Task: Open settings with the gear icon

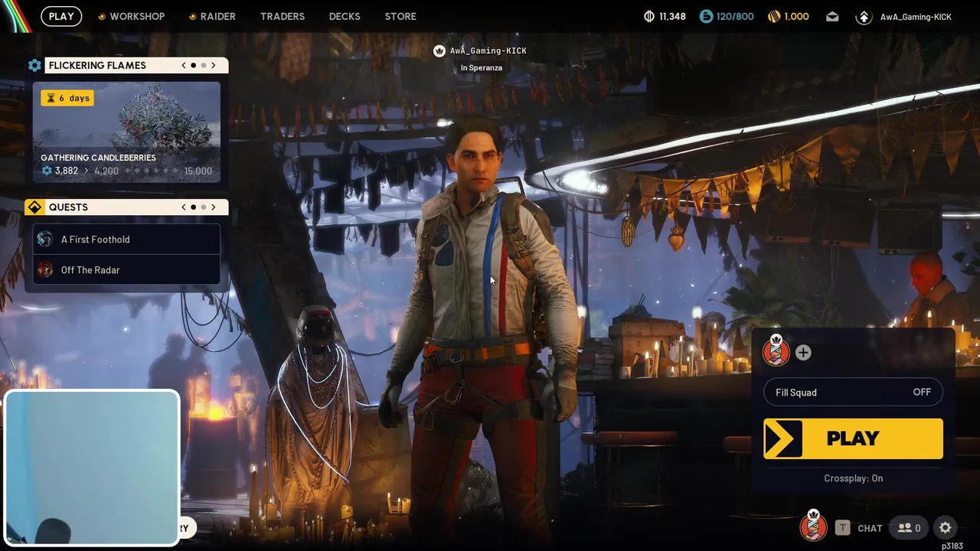Action: click(945, 528)
